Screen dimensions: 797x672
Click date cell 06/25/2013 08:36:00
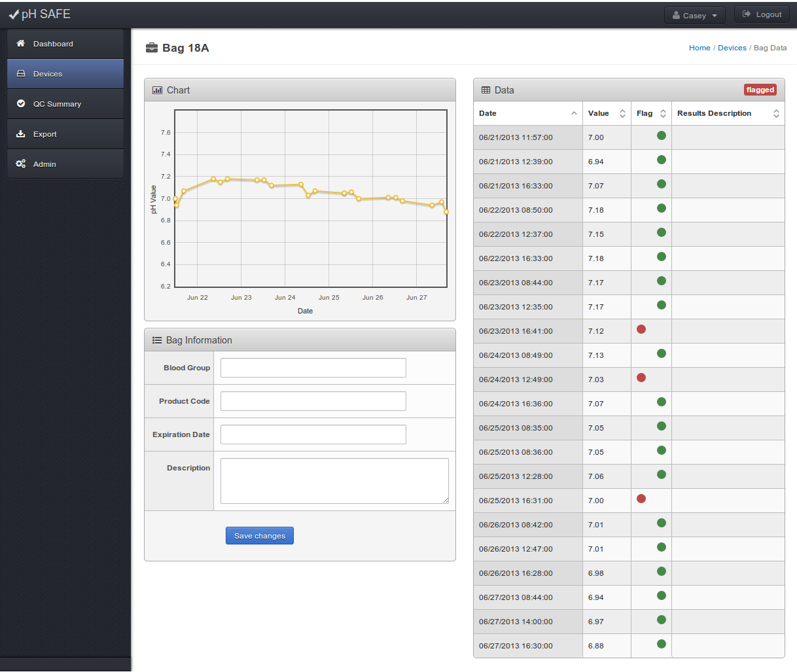pyautogui.click(x=528, y=452)
